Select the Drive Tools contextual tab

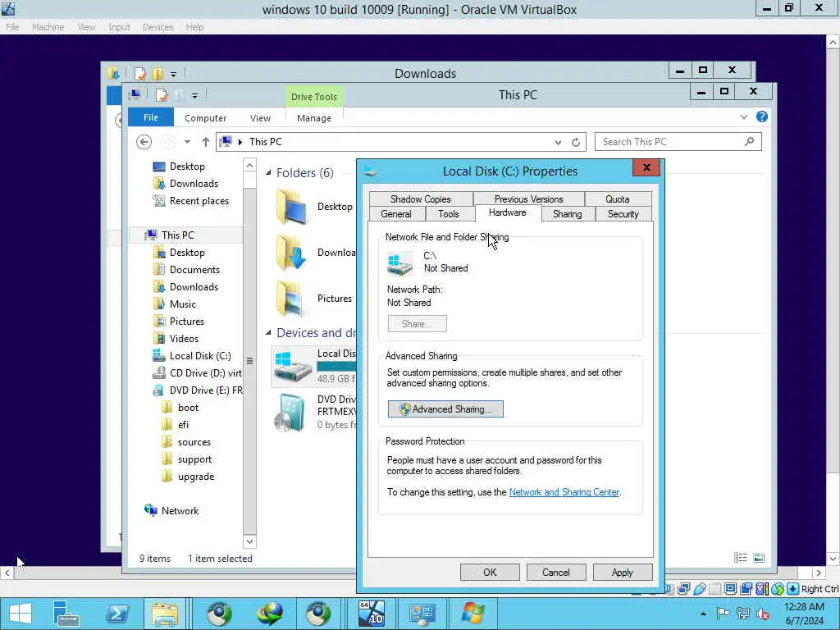[x=314, y=97]
